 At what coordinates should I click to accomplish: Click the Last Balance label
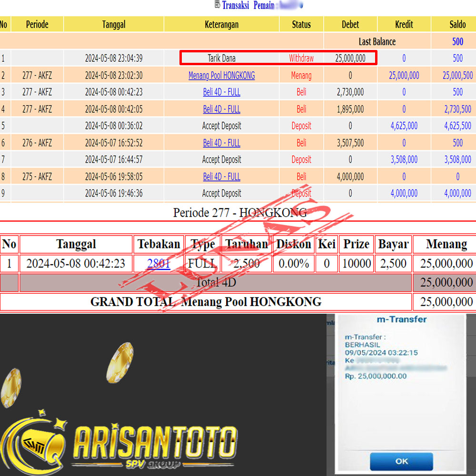(x=377, y=41)
